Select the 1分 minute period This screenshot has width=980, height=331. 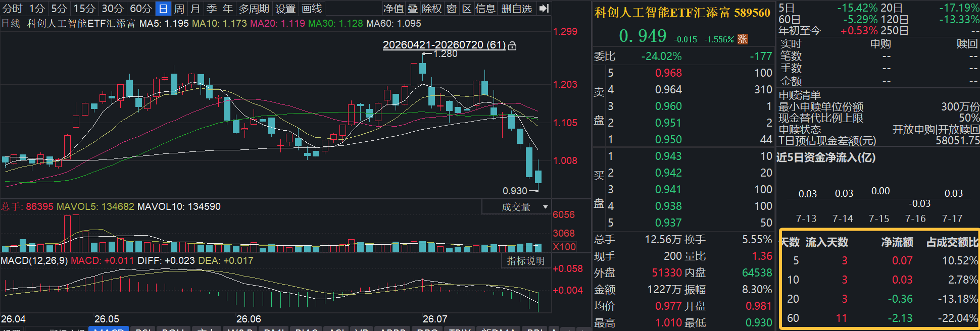37,9
